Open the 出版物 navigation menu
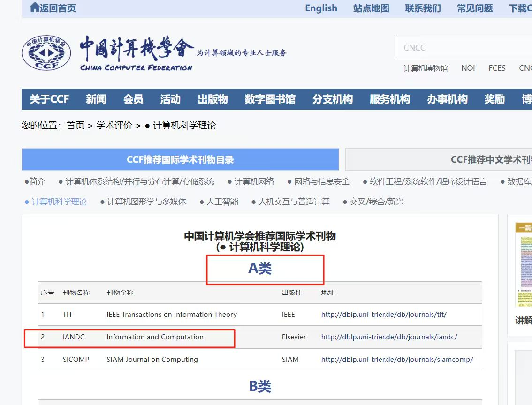 coord(213,99)
